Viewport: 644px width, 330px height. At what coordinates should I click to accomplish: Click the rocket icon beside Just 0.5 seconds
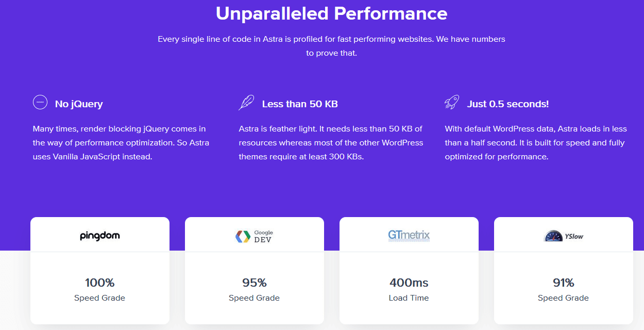tap(452, 103)
